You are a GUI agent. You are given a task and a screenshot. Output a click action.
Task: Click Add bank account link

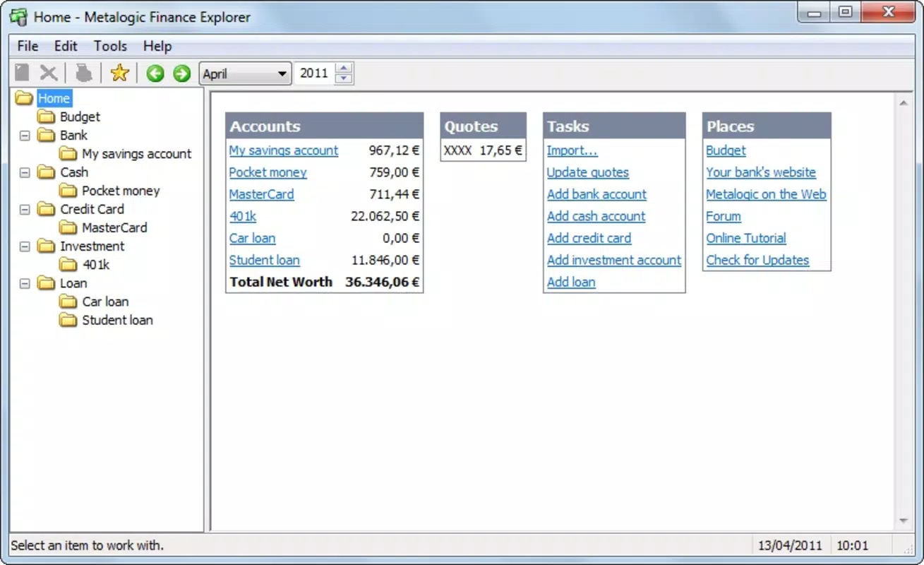click(597, 194)
